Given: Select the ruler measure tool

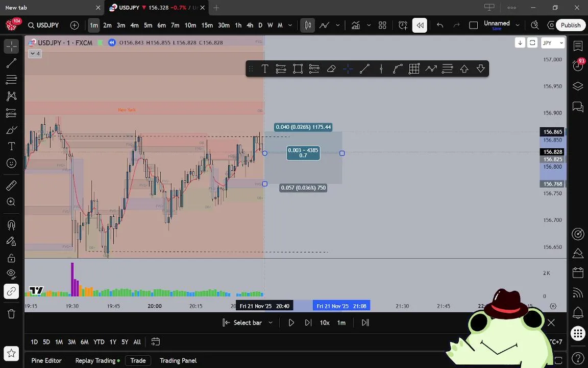Looking at the screenshot, I should [x=11, y=186].
